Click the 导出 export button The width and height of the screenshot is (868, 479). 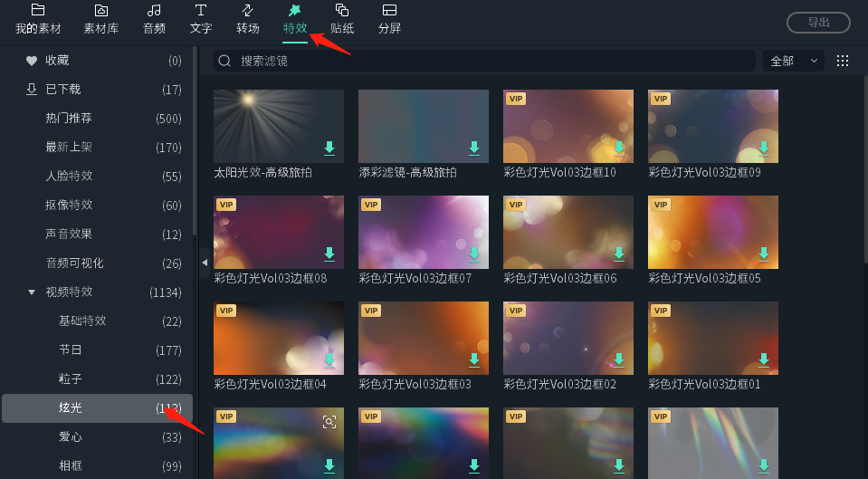click(x=818, y=22)
